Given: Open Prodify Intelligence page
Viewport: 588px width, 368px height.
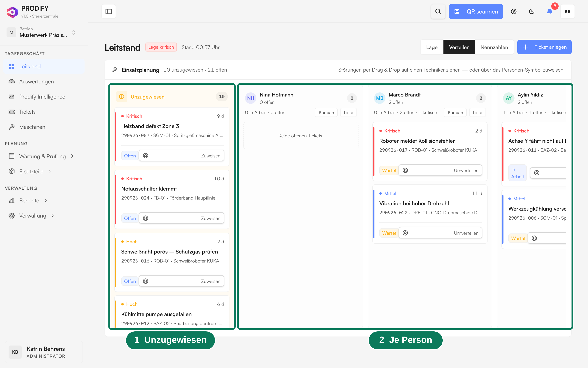Looking at the screenshot, I should pyautogui.click(x=44, y=97).
